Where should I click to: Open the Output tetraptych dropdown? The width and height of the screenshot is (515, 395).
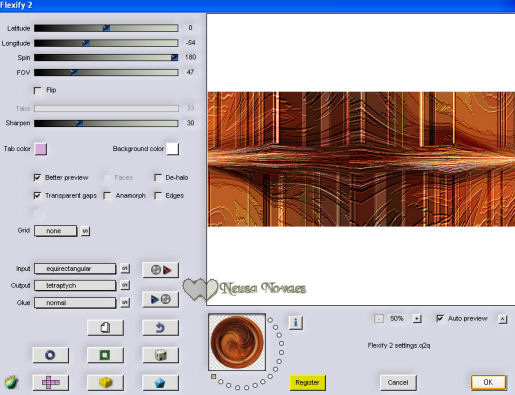point(75,285)
